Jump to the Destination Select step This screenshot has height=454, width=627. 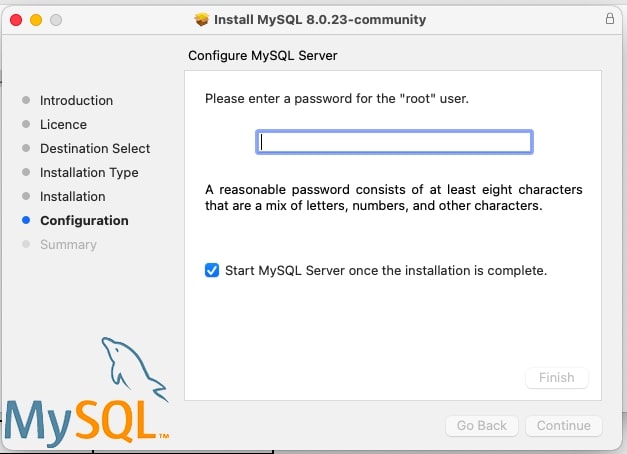[x=95, y=148]
